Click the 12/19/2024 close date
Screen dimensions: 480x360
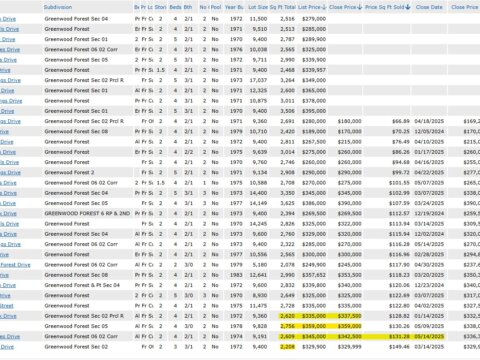point(429,213)
